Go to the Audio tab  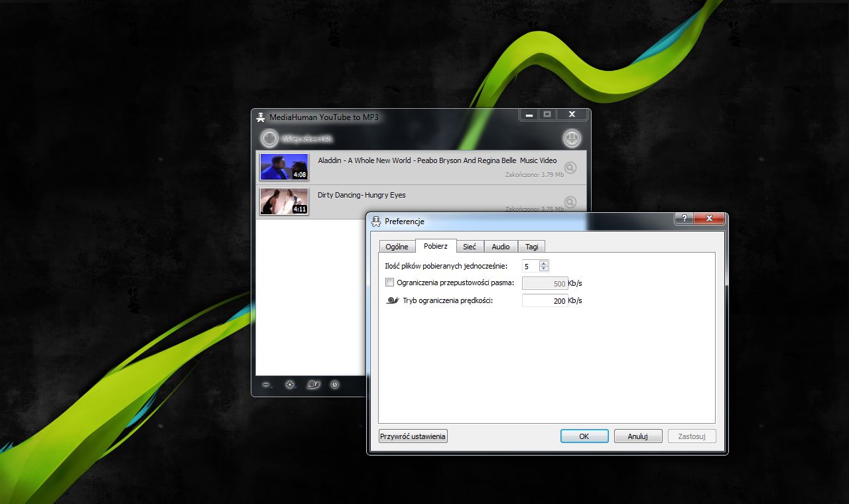[x=501, y=247]
